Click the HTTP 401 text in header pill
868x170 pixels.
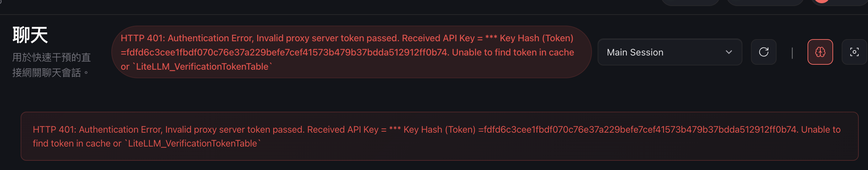tap(142, 38)
